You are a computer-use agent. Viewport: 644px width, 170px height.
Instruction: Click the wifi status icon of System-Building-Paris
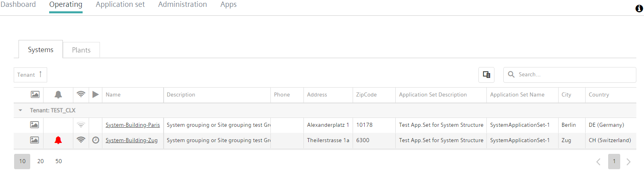(x=81, y=125)
